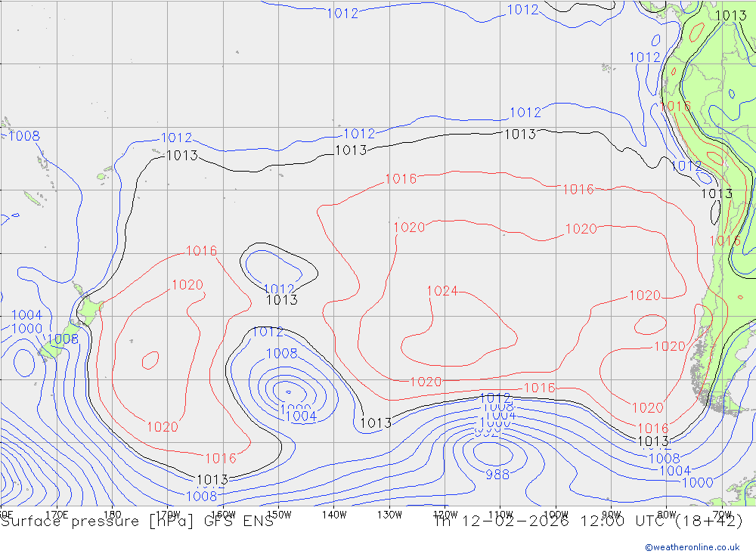Select the blue 988 low-pressure contour label
This screenshot has height=554, width=756.
tap(497, 475)
